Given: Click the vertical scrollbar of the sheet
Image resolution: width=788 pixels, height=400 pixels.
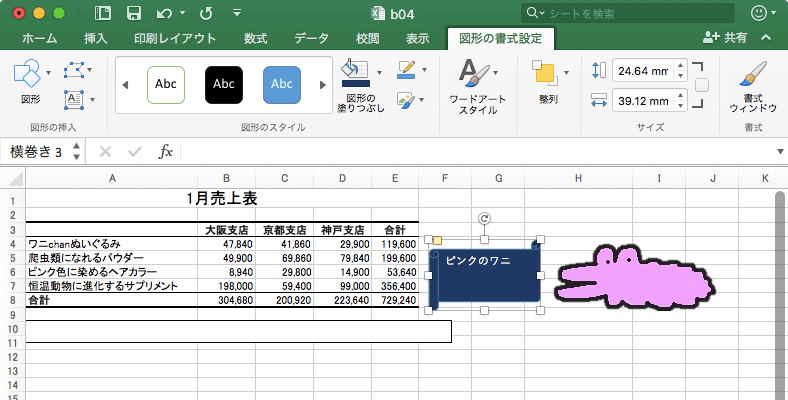Looking at the screenshot, I should 780,294.
